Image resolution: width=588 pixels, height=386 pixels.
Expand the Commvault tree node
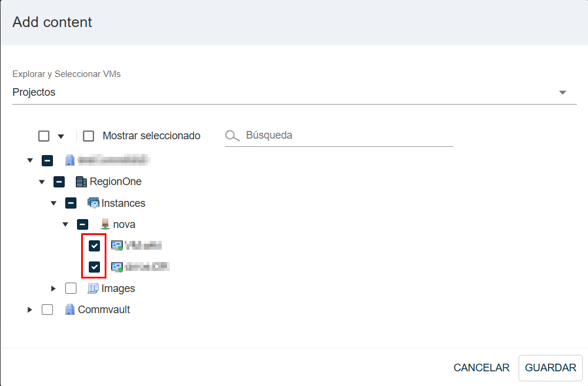point(30,310)
